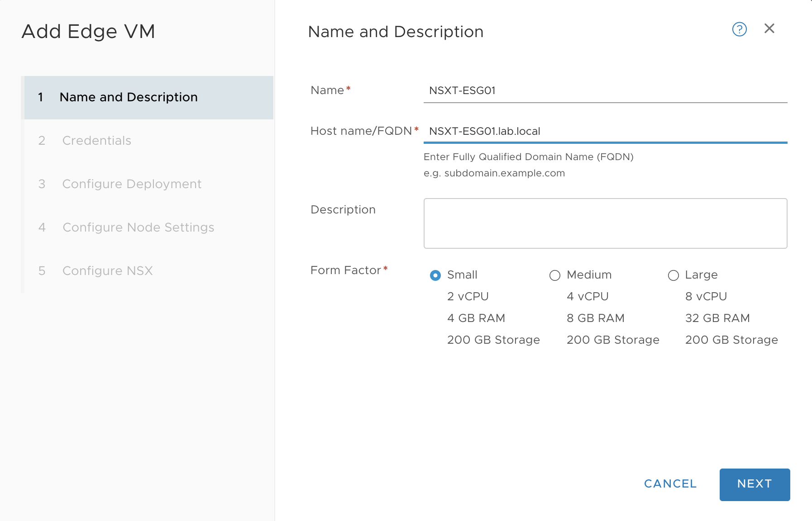Click inside the Description text area
812x521 pixels.
point(605,223)
